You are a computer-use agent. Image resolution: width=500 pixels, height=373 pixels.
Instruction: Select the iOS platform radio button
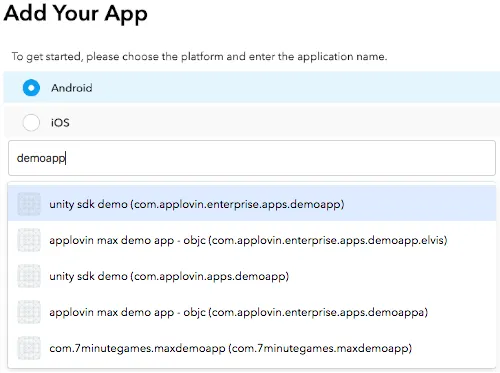[x=31, y=122]
